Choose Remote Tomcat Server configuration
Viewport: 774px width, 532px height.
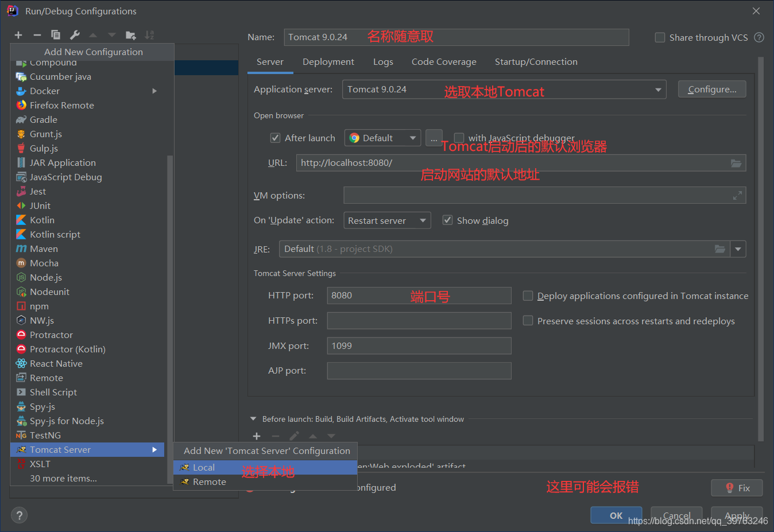point(265,482)
